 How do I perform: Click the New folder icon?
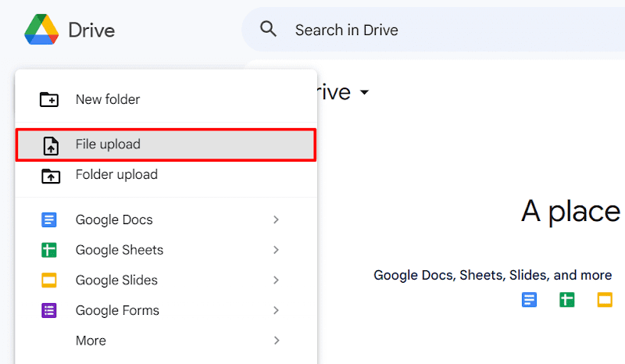(x=49, y=100)
